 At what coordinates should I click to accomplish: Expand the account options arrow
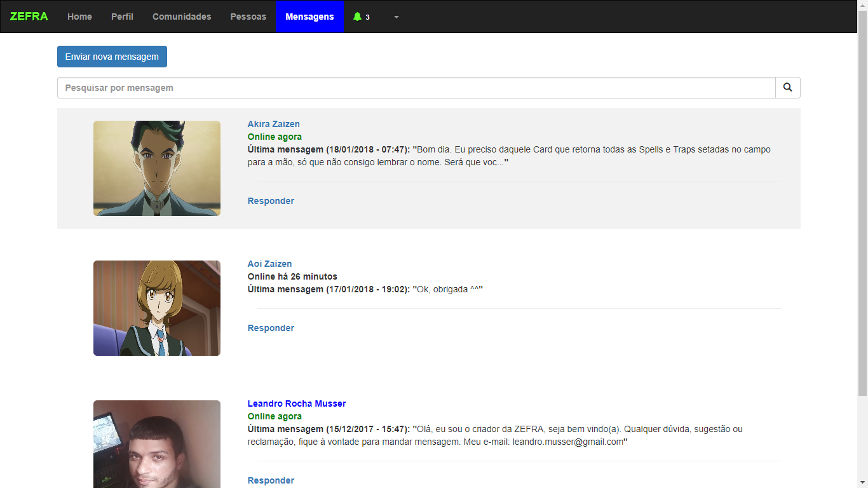(397, 17)
